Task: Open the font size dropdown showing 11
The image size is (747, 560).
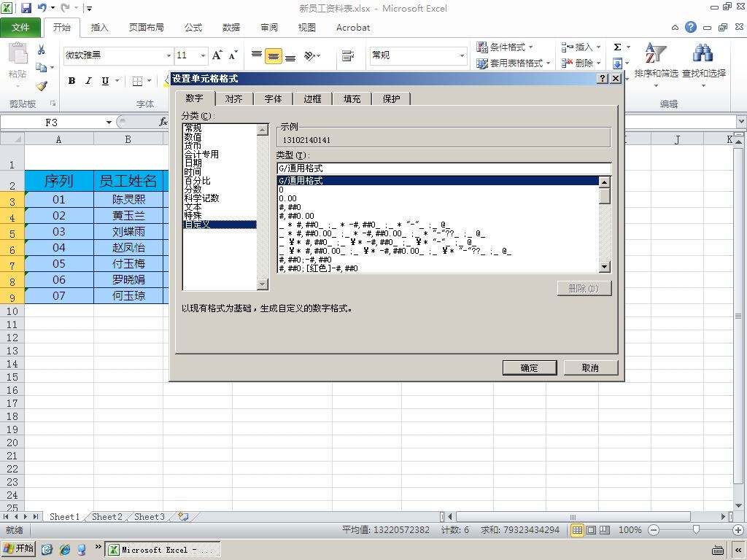Action: [x=203, y=55]
